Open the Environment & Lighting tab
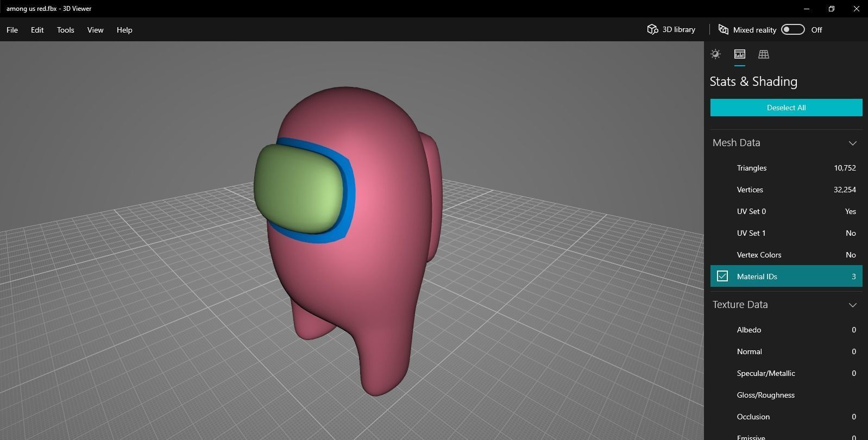The width and height of the screenshot is (868, 440). tap(715, 54)
